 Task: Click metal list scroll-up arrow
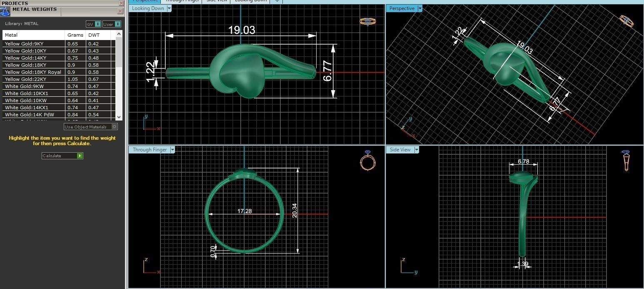119,34
